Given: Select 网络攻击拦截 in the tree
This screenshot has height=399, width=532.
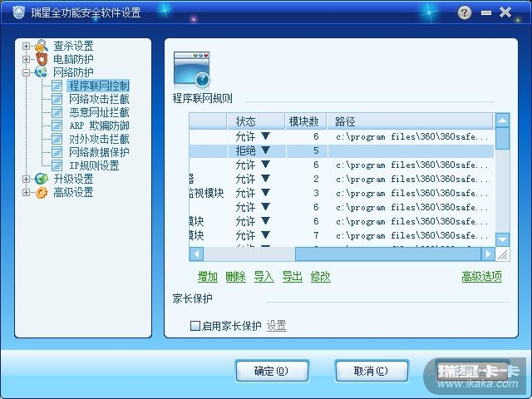Looking at the screenshot, I should (99, 99).
